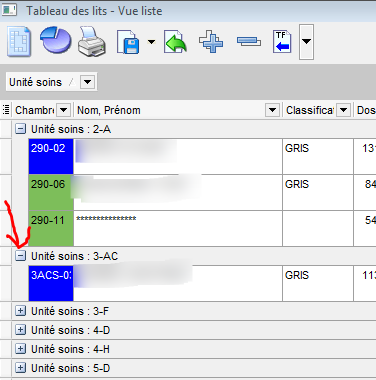Open the Chambre column filter dropdown
The width and height of the screenshot is (376, 380).
pos(64,110)
